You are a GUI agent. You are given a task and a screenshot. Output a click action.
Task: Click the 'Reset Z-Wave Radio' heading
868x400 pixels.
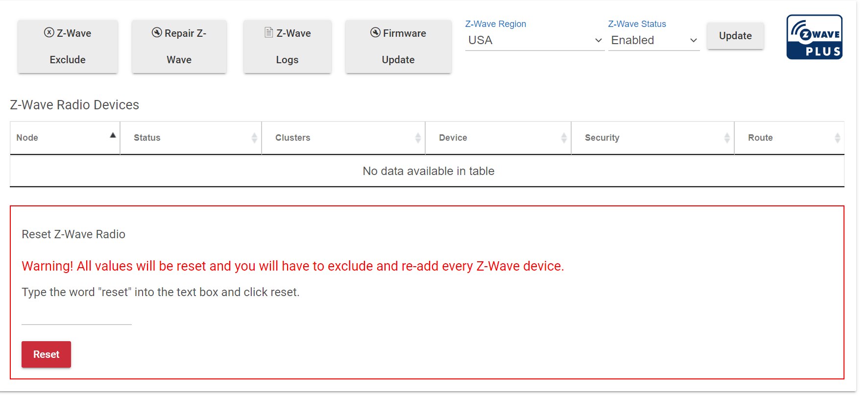(73, 234)
